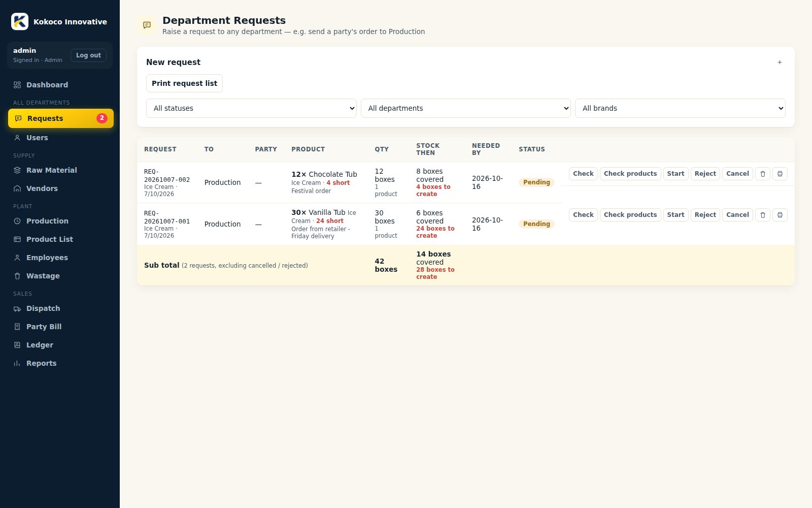Screen dimensions: 812x508
Task: Open the All statuses filter dropdown
Action: (x=251, y=108)
